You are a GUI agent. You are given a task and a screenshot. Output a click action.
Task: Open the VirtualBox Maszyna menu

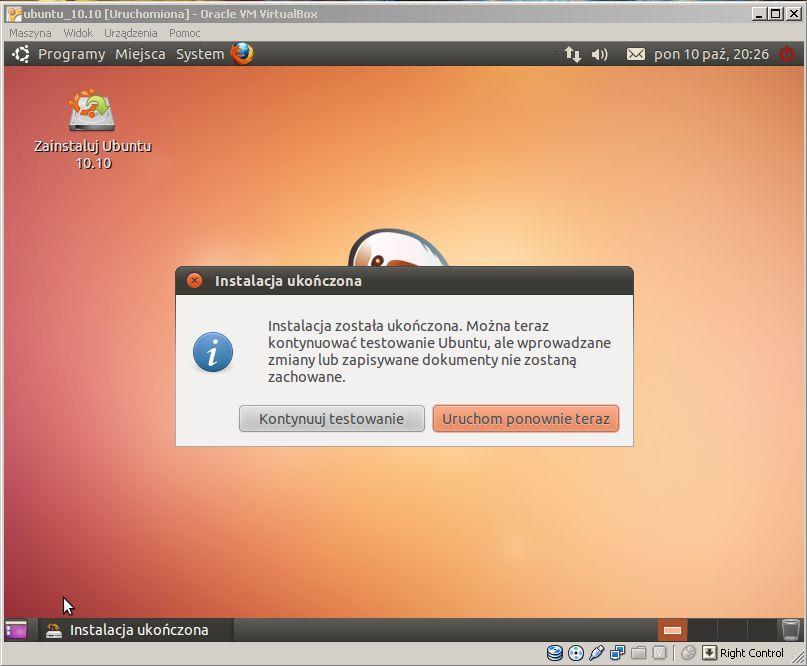(30, 33)
